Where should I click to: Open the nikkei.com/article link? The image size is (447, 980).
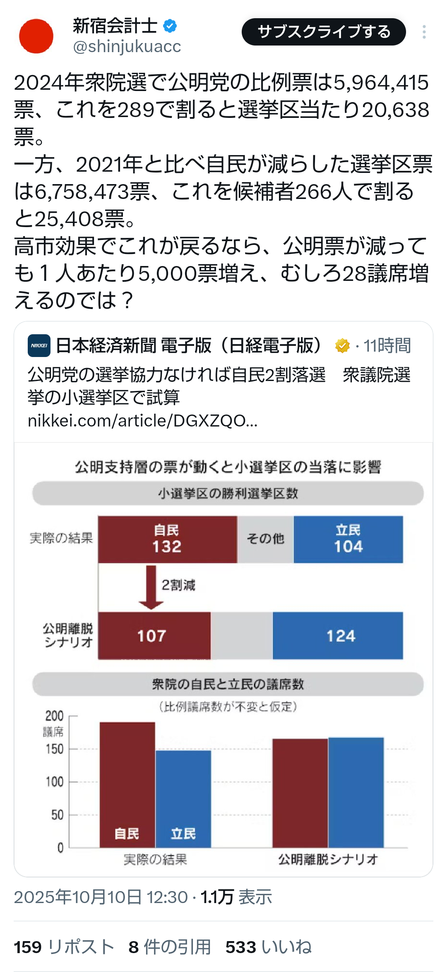coord(142,421)
